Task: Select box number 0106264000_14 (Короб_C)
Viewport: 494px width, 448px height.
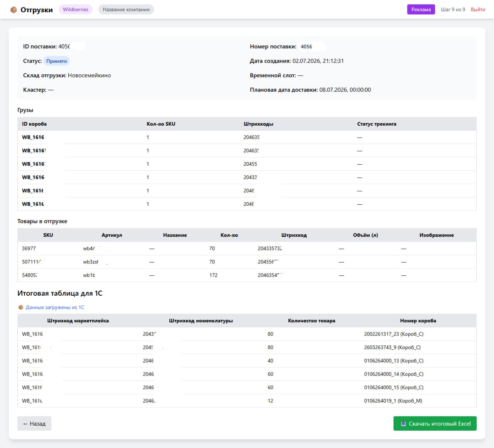Action: pyautogui.click(x=394, y=374)
